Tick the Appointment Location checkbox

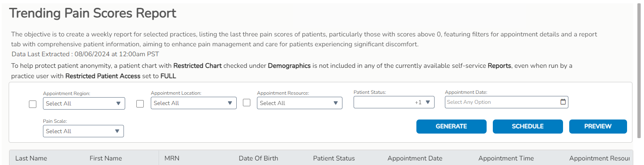pos(140,104)
